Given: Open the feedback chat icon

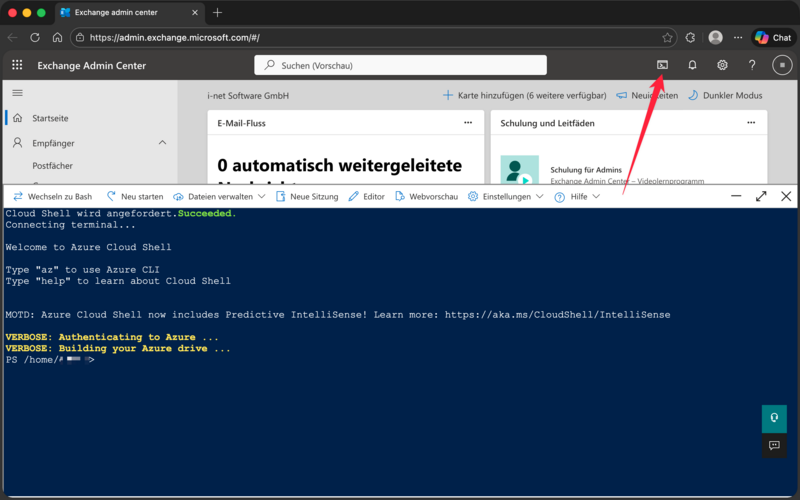Looking at the screenshot, I should [x=774, y=445].
